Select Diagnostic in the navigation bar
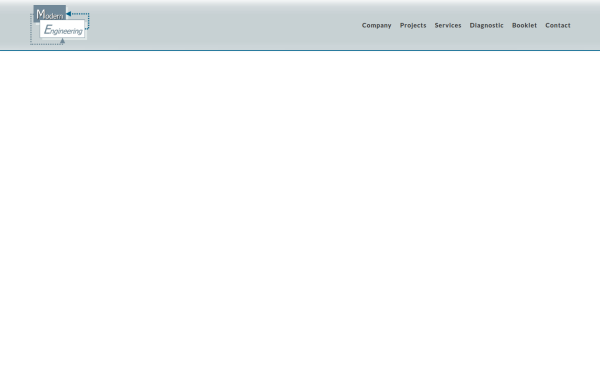The height and width of the screenshot is (375, 600). coord(486,25)
